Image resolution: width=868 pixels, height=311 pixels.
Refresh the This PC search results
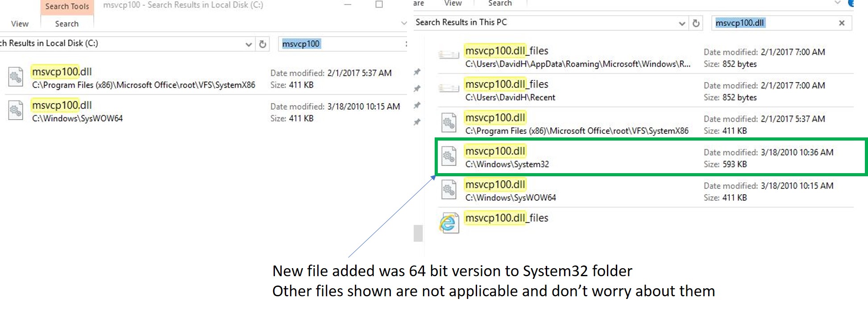click(x=696, y=23)
